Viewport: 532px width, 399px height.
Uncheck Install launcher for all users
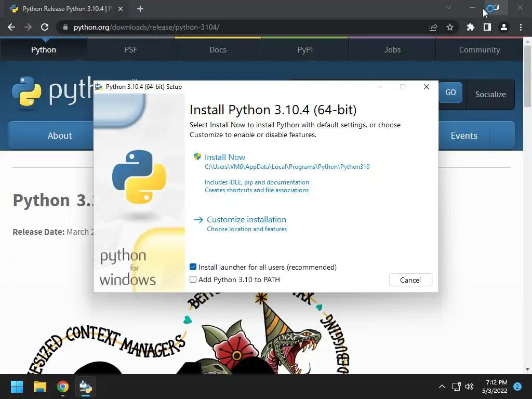(193, 267)
